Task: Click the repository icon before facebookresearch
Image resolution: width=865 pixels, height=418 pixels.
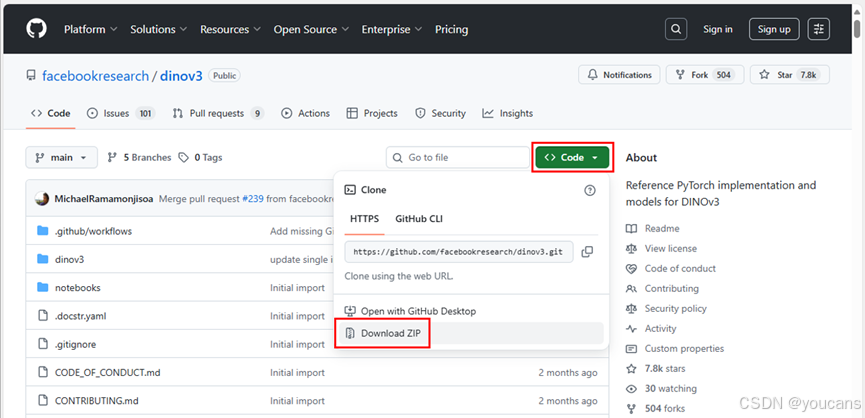Action: [x=31, y=76]
